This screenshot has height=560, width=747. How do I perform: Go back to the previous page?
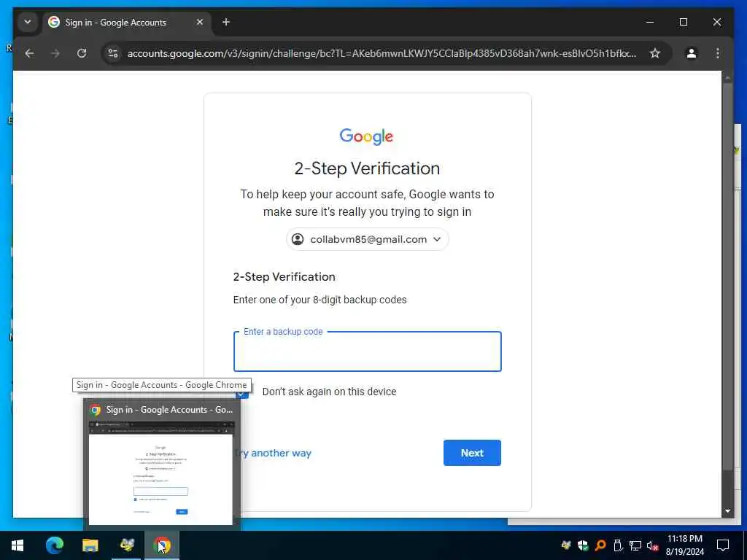pyautogui.click(x=29, y=53)
